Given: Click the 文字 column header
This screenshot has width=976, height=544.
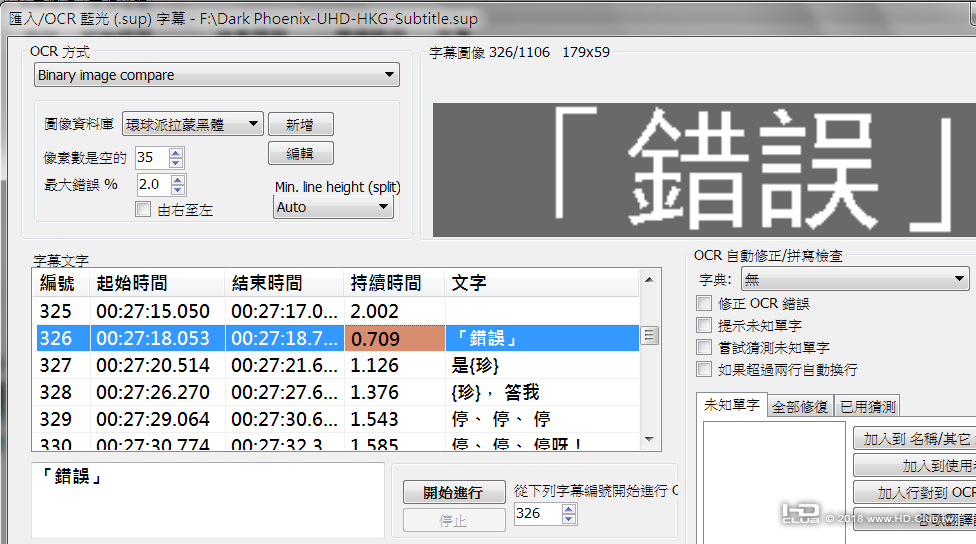Looking at the screenshot, I should 542,283.
